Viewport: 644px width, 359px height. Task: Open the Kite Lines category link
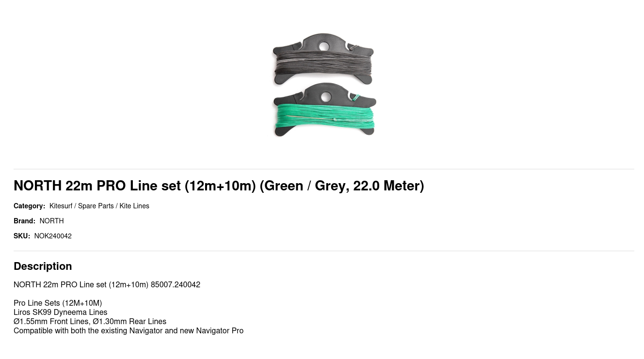(x=134, y=206)
